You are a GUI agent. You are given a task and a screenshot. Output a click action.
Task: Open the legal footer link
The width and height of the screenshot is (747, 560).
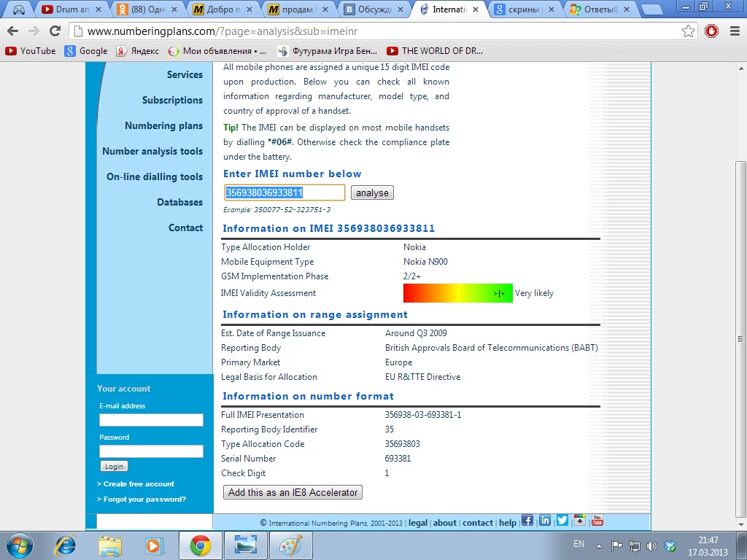pos(418,523)
